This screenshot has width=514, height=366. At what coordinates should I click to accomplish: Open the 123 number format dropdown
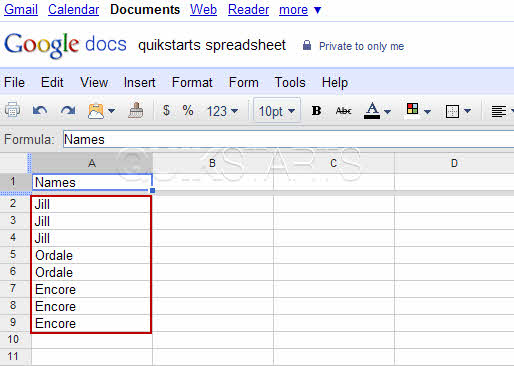coord(222,111)
